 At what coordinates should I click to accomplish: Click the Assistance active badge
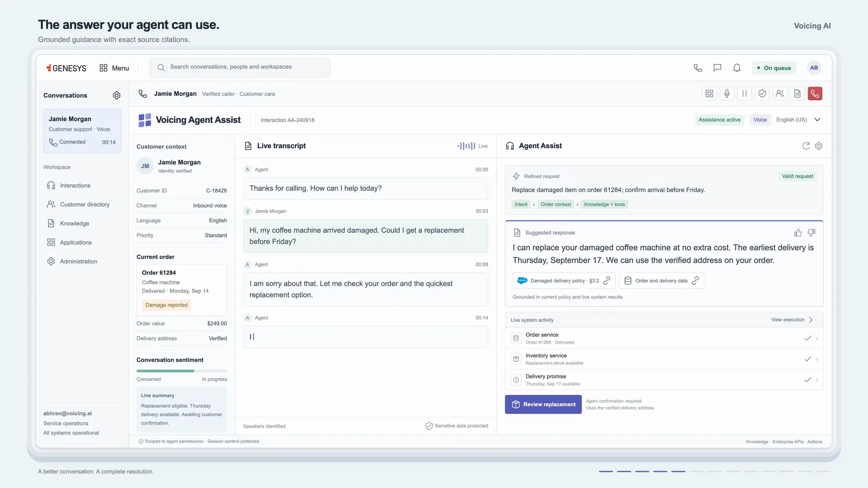pyautogui.click(x=720, y=120)
